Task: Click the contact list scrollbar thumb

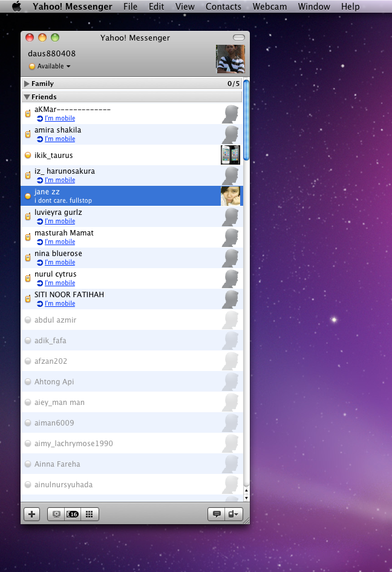Action: pos(246,120)
